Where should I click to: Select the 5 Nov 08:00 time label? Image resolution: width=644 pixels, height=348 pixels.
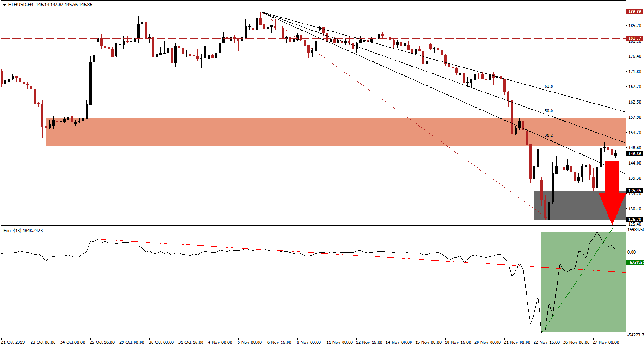[x=250, y=342]
